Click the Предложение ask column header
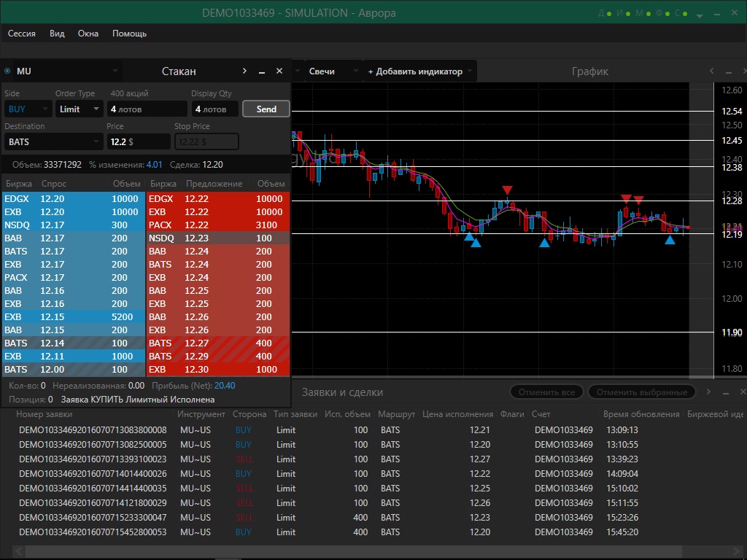The image size is (747, 560). (214, 184)
